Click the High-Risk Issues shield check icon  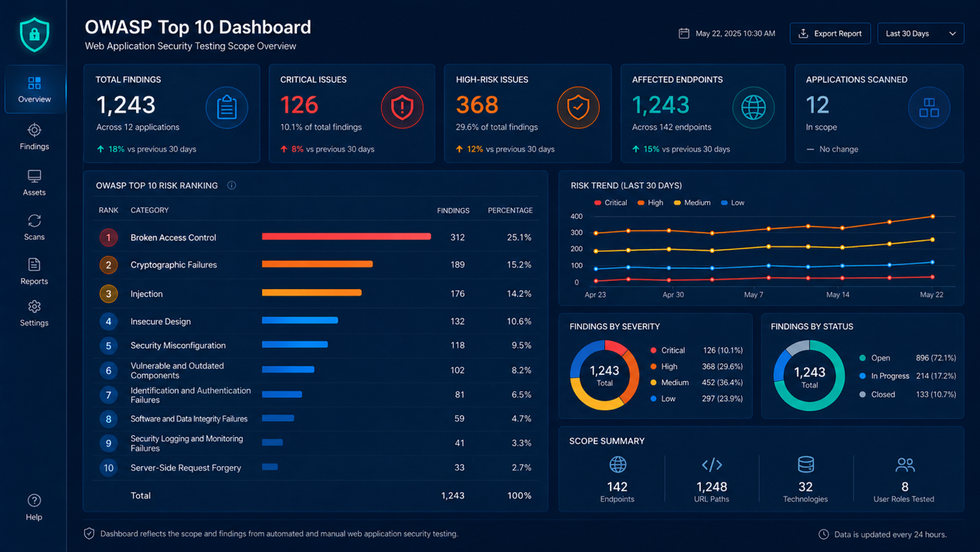click(x=578, y=107)
